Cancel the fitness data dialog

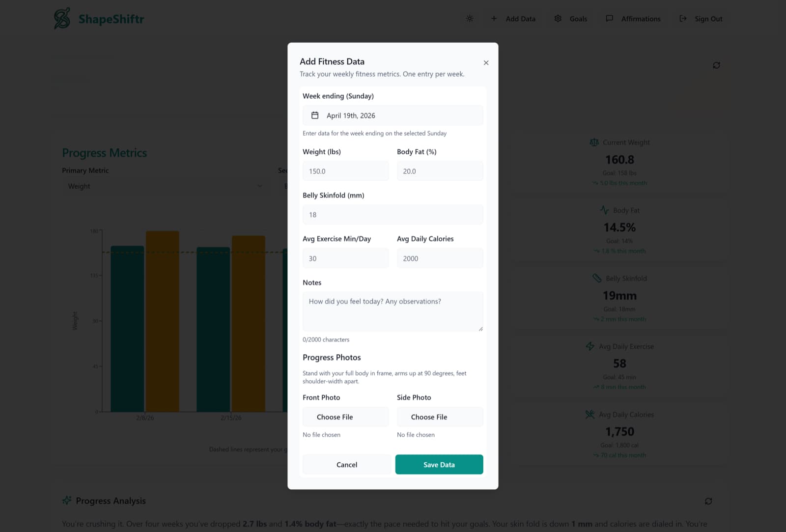tap(347, 465)
